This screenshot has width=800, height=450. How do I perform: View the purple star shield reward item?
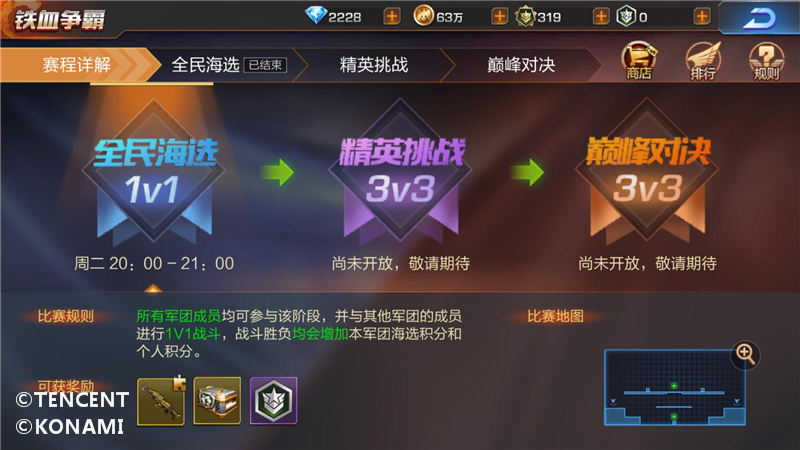pos(273,401)
